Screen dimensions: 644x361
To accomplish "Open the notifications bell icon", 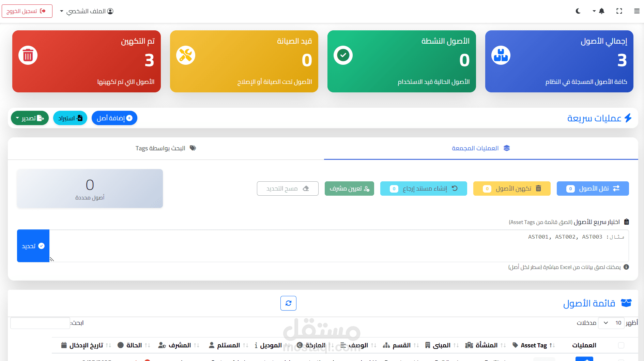I will pyautogui.click(x=601, y=11).
